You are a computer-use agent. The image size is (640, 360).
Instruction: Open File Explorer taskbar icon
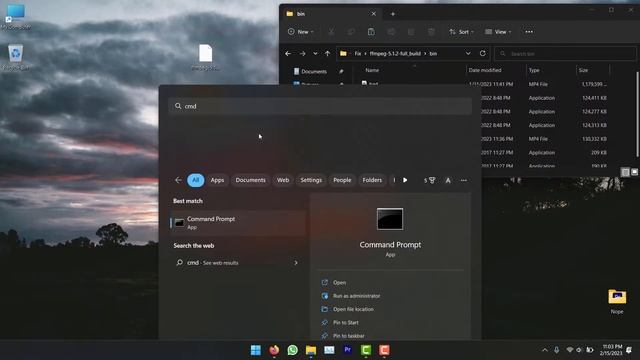point(311,350)
